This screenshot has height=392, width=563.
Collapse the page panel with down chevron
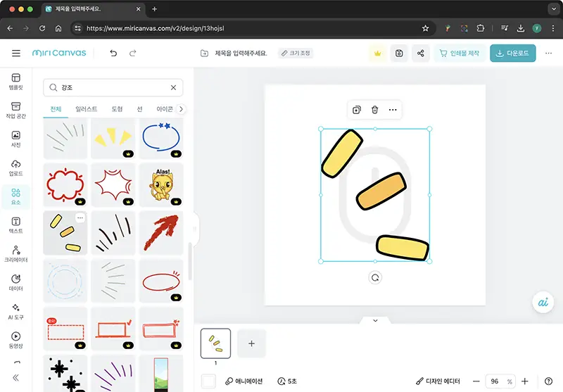pos(375,320)
